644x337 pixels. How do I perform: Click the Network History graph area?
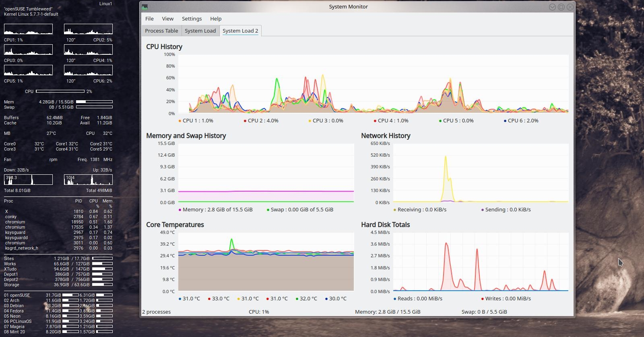point(481,172)
